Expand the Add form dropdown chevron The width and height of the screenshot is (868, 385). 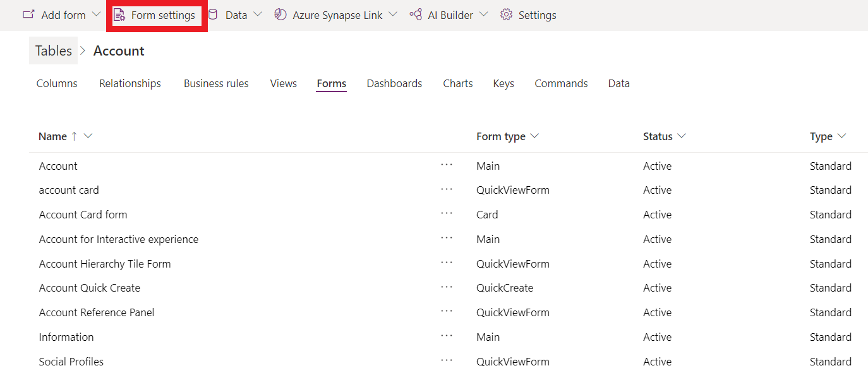click(96, 15)
